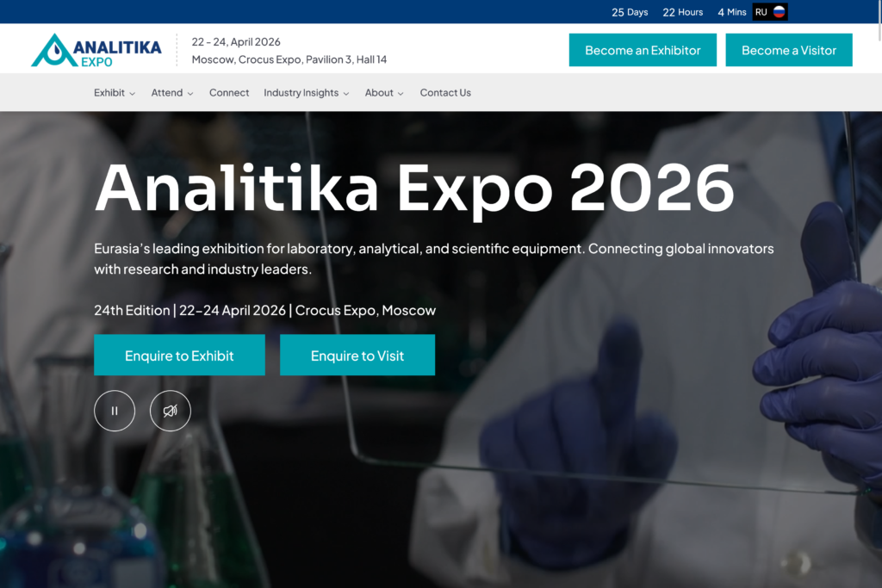Expand the Exhibit dropdown menu
The height and width of the screenshot is (588, 882).
pos(115,93)
